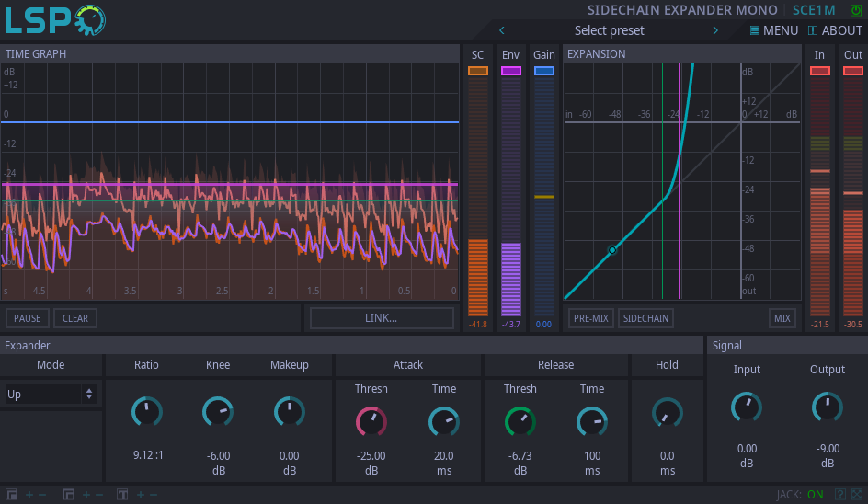Click the SC level meter bar
The image size is (868, 504).
[x=478, y=197]
